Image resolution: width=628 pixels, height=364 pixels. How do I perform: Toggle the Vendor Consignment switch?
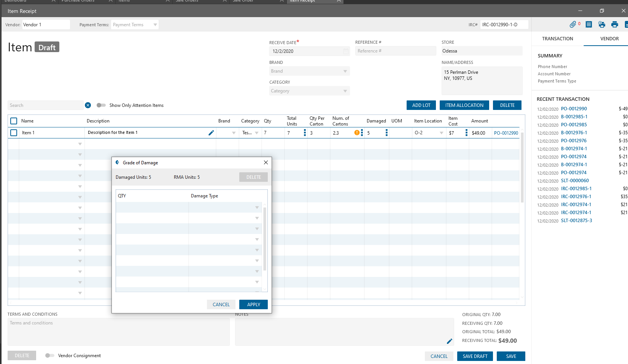coord(49,356)
